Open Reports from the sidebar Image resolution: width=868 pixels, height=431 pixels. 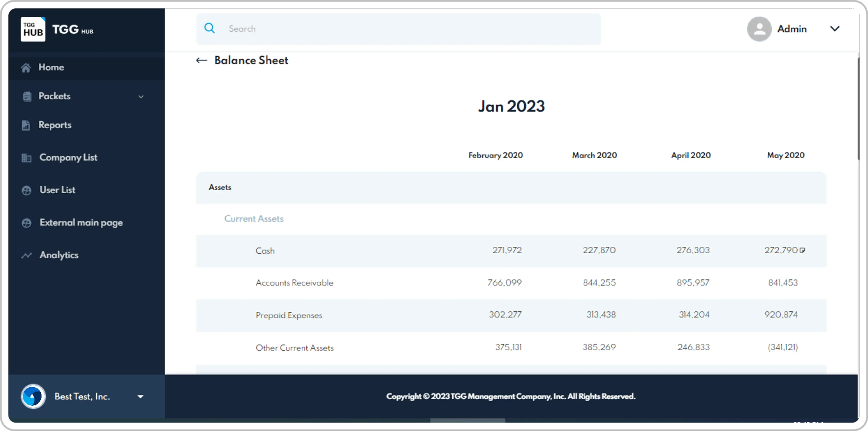pyautogui.click(x=55, y=125)
